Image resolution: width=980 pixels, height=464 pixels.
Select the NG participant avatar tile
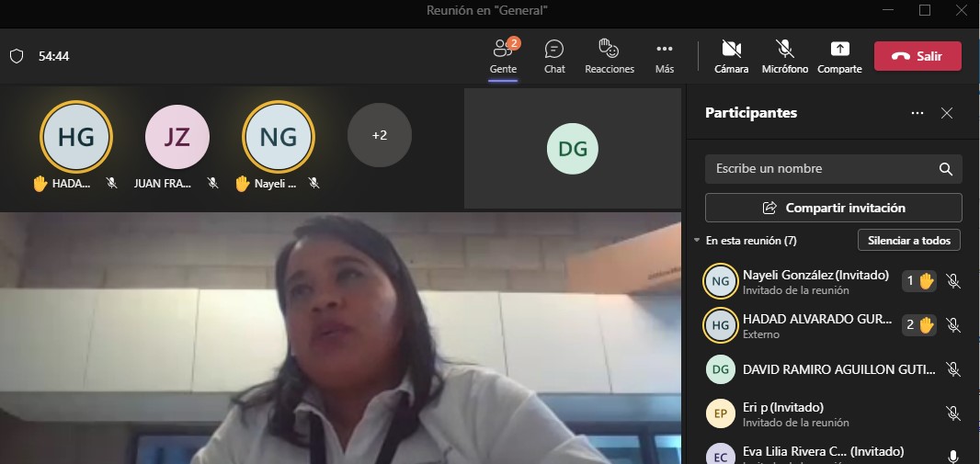[x=279, y=136]
